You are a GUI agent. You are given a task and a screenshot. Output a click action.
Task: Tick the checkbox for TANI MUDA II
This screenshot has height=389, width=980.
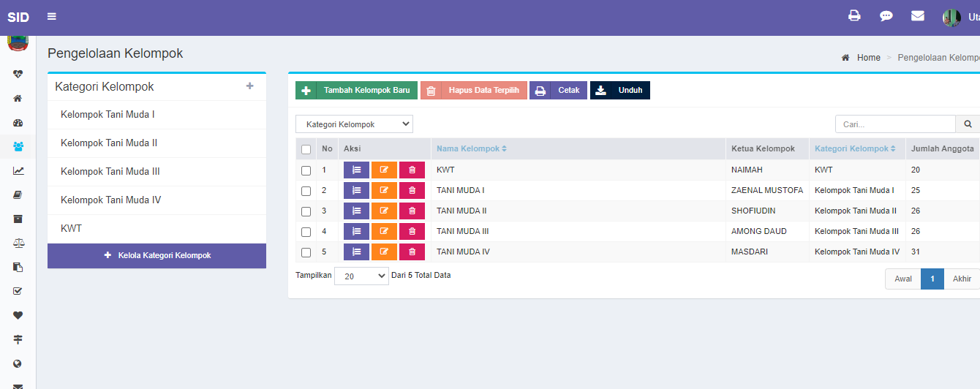pyautogui.click(x=306, y=211)
